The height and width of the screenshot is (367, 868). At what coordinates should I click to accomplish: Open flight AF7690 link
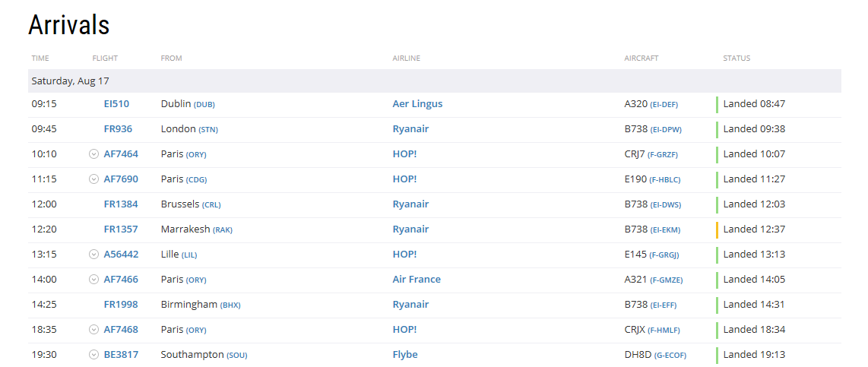tap(122, 179)
